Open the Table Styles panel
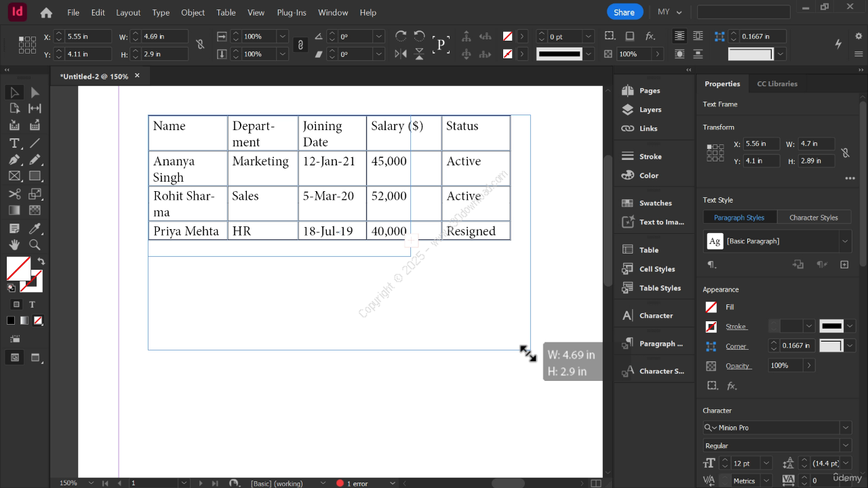The image size is (868, 488). (x=659, y=288)
